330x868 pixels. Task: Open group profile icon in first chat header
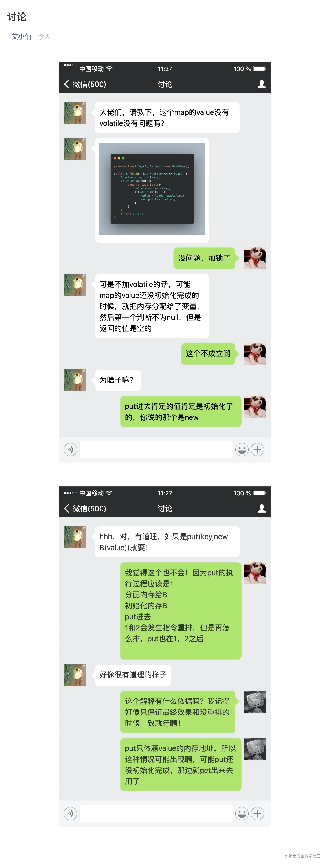(x=262, y=84)
